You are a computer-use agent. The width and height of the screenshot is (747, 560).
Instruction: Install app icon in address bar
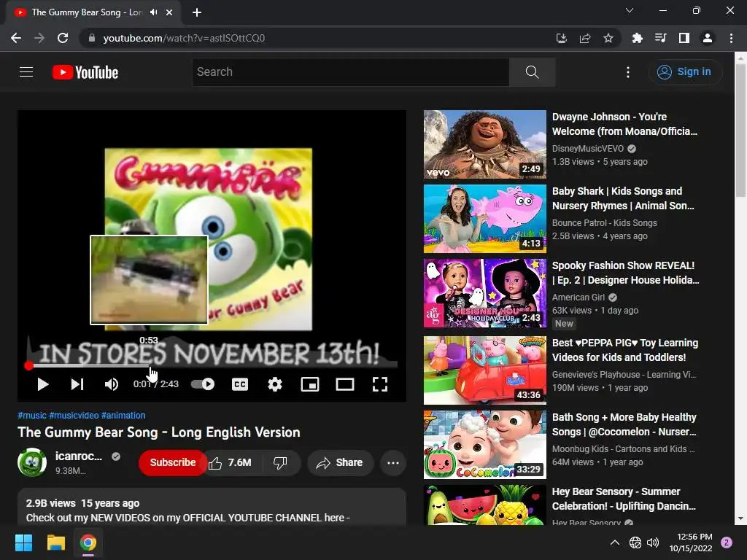[561, 38]
